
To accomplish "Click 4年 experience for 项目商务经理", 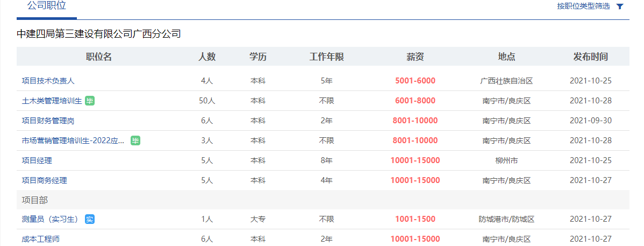I will click(326, 180).
